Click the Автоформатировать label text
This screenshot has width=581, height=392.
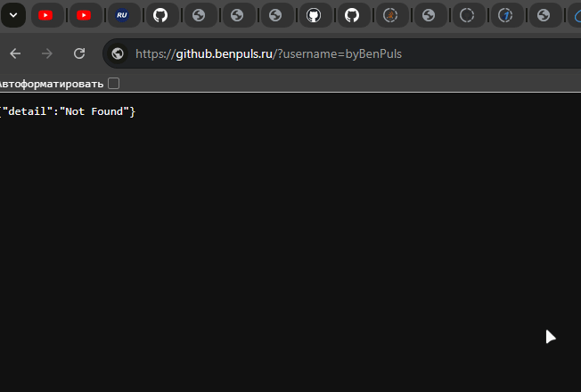pos(51,84)
